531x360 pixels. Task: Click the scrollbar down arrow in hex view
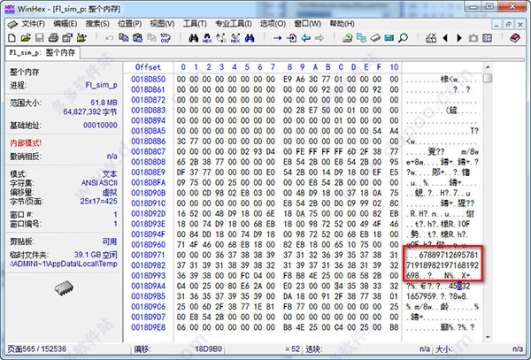click(488, 337)
